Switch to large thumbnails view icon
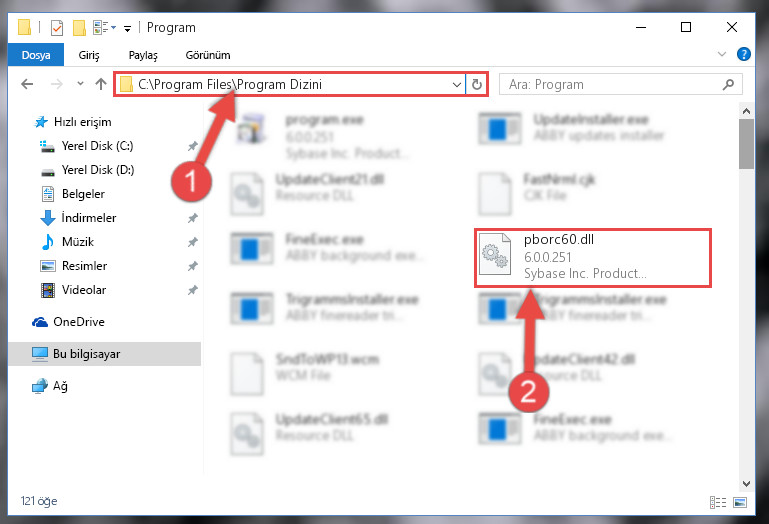The width and height of the screenshot is (769, 524). click(740, 502)
